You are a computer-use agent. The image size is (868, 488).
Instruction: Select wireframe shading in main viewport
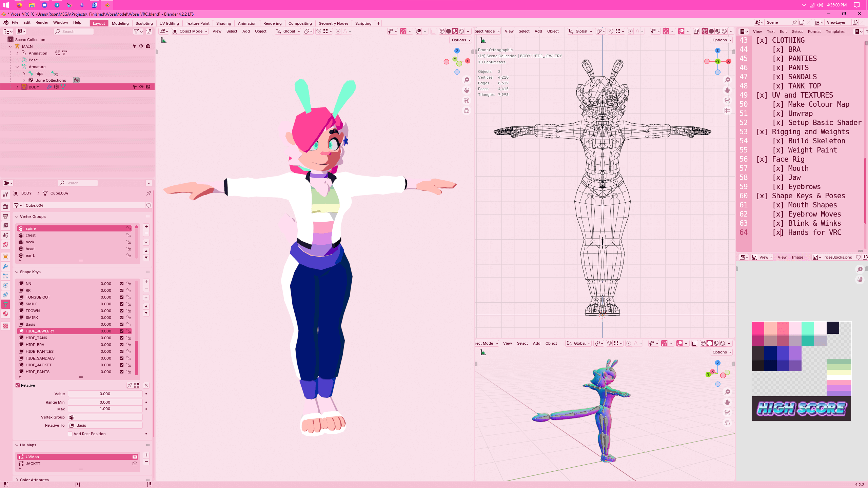click(x=442, y=31)
